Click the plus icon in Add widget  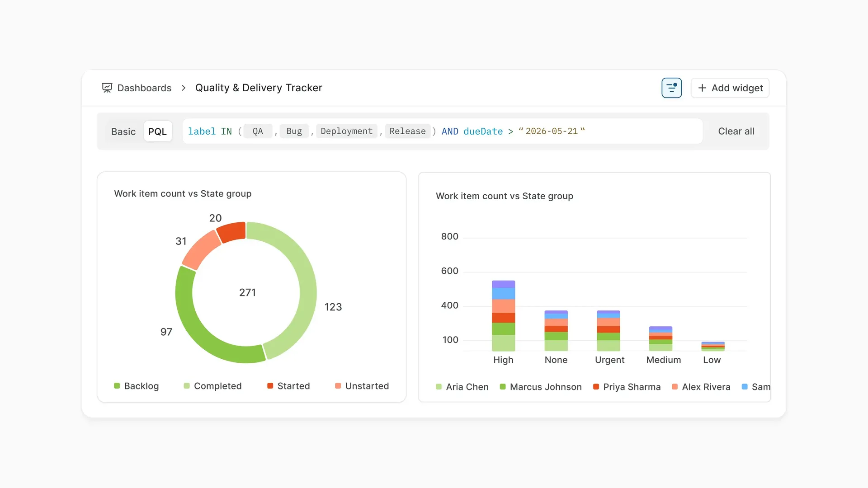702,88
